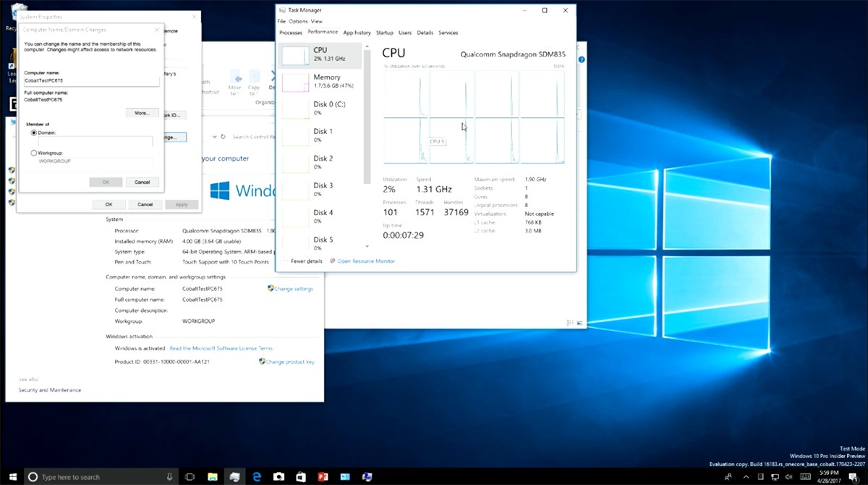Click the Fewer details collapse icon
Image resolution: width=868 pixels, height=485 pixels.
285,261
